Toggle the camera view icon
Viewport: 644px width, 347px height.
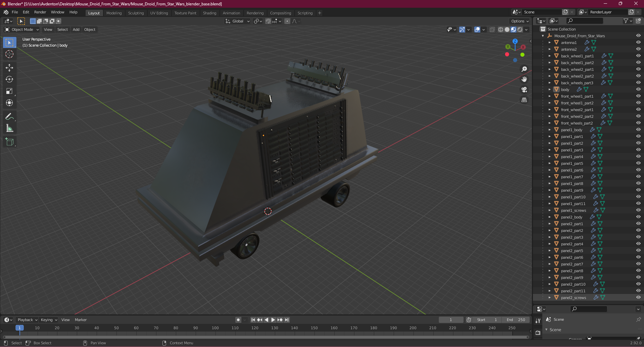(x=524, y=90)
